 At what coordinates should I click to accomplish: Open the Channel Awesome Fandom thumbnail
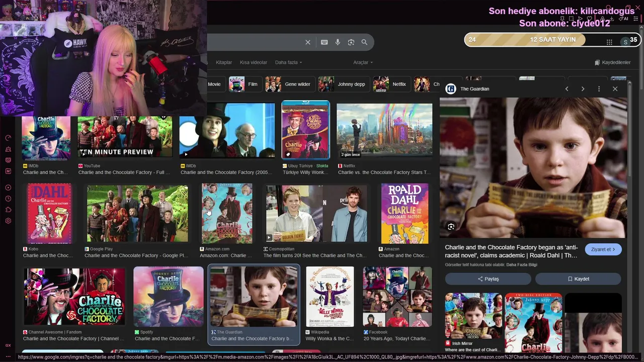[x=74, y=297]
